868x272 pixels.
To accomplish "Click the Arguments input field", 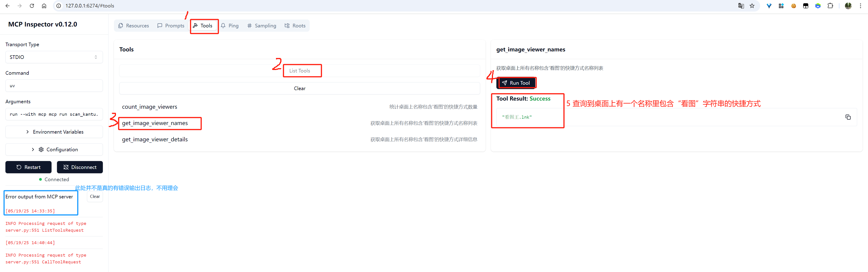I will click(54, 114).
